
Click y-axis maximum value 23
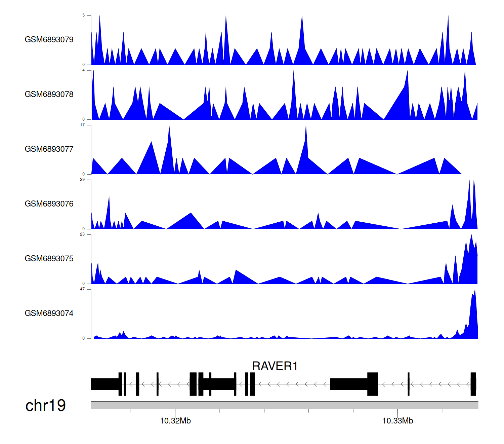click(x=82, y=234)
